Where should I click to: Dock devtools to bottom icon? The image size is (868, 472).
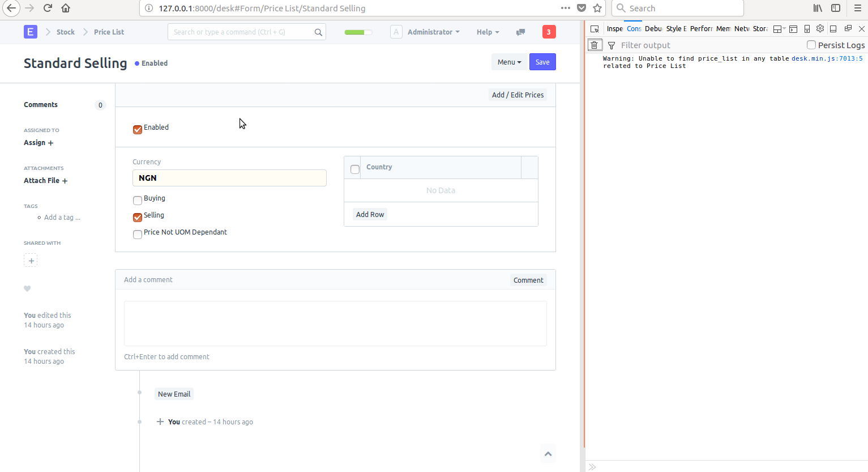(833, 29)
